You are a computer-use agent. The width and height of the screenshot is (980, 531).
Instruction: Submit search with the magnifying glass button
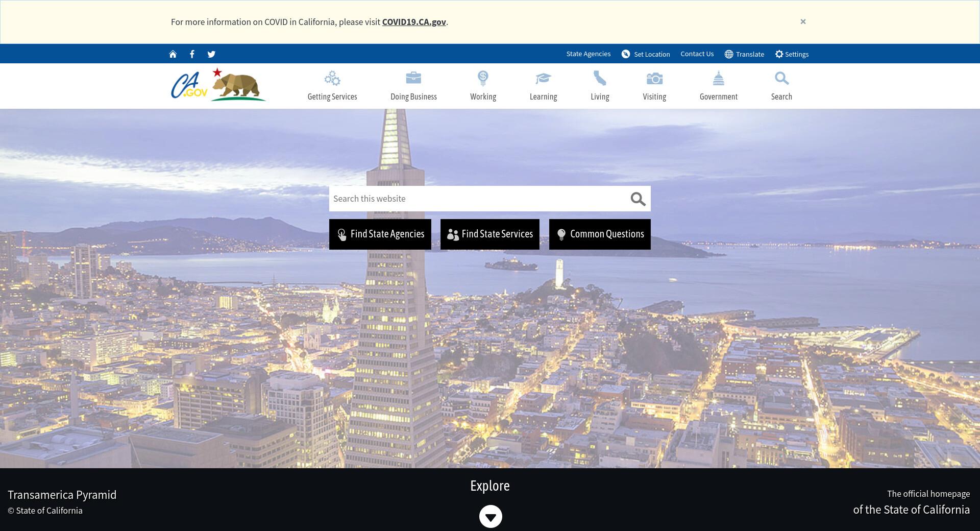(x=638, y=199)
